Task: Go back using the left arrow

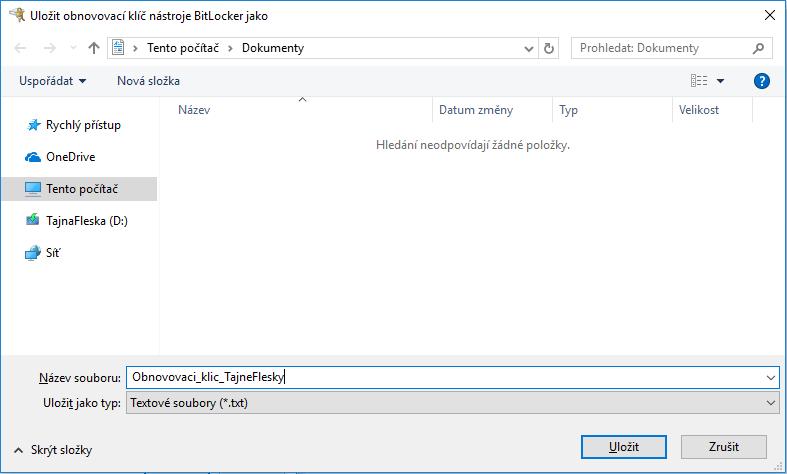Action: click(20, 48)
